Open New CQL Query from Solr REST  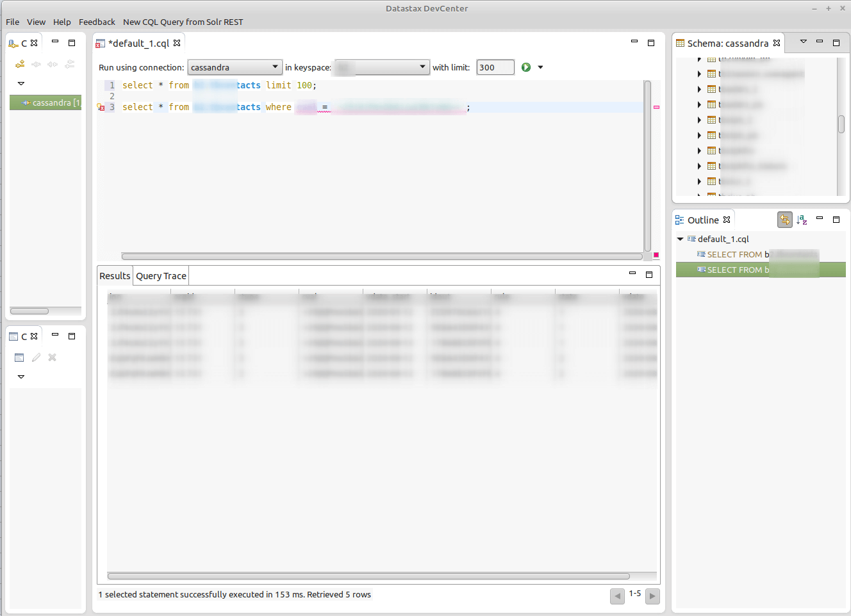[x=183, y=22]
